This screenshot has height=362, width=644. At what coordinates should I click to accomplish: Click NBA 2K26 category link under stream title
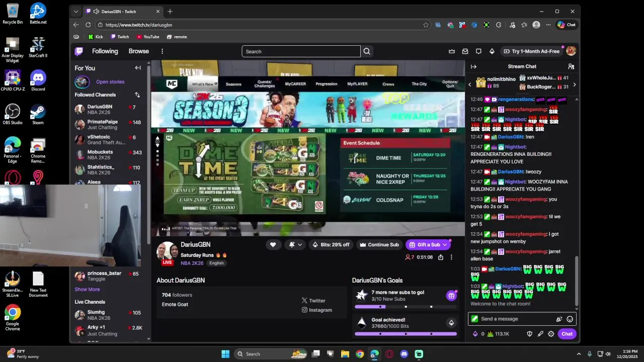pos(192,263)
